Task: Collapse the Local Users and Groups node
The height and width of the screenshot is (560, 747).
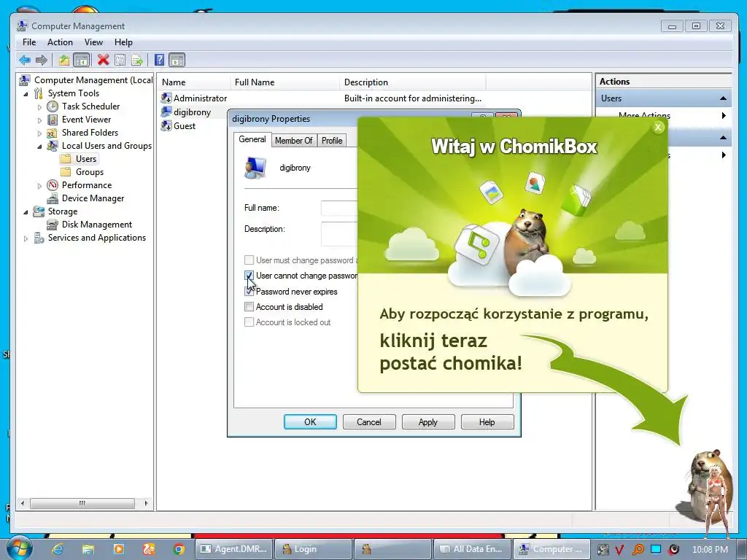Action: [39, 146]
